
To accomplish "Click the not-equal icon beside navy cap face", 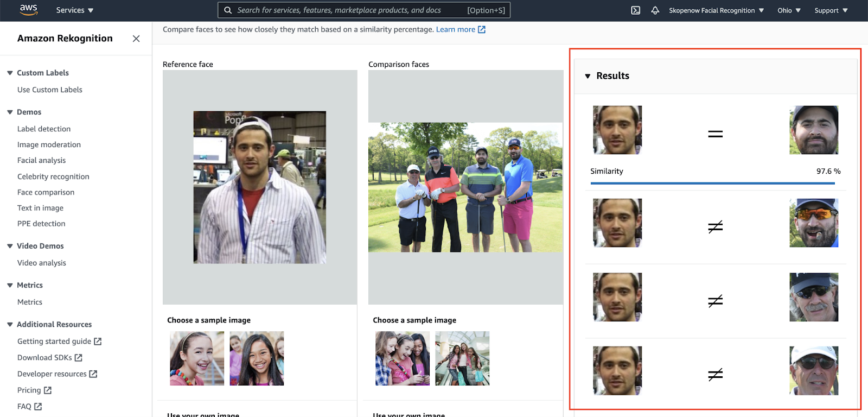I will coord(716,301).
